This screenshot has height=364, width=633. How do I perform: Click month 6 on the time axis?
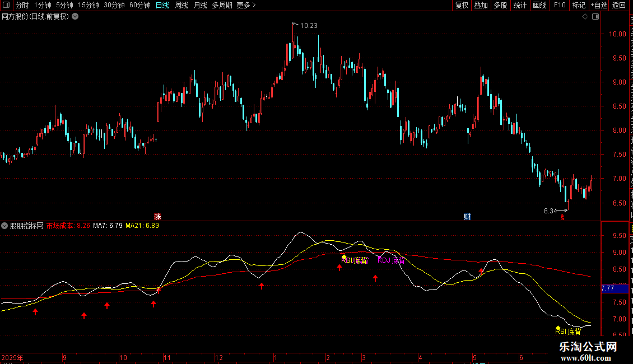pyautogui.click(x=521, y=357)
